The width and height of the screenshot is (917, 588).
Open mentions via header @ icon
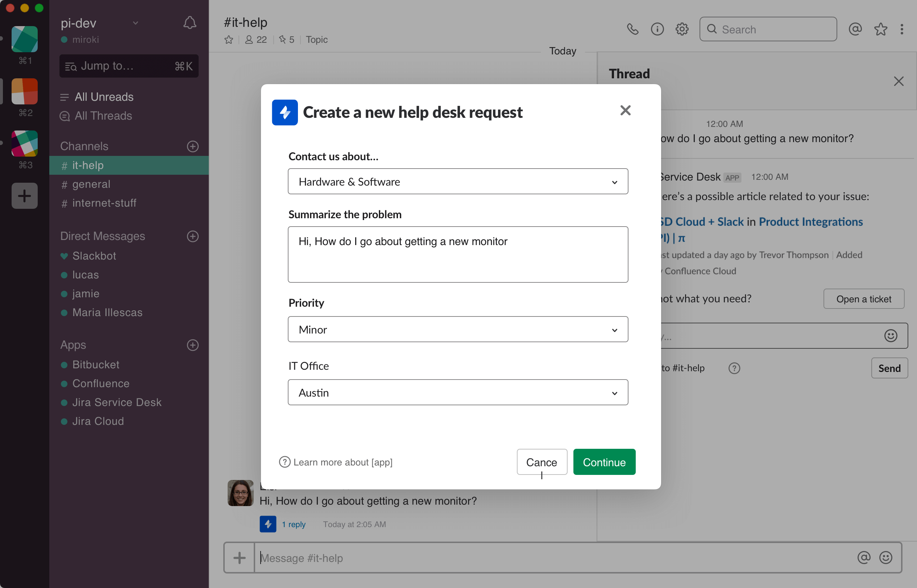pyautogui.click(x=855, y=29)
